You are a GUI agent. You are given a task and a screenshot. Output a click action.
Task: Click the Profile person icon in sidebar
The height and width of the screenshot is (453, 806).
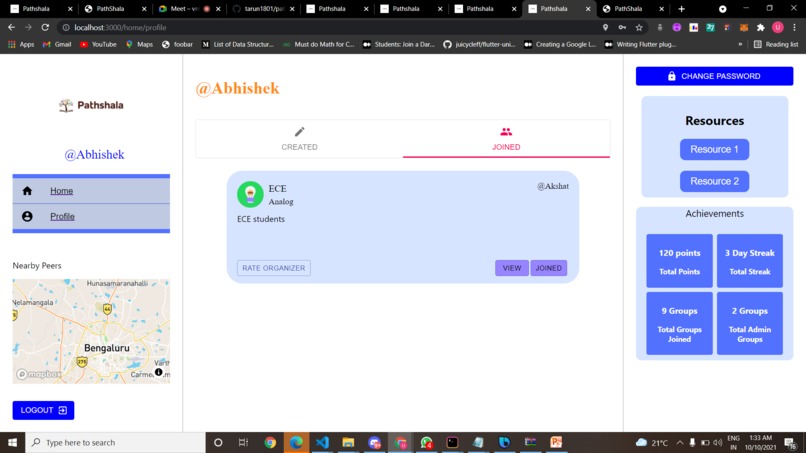click(x=27, y=216)
